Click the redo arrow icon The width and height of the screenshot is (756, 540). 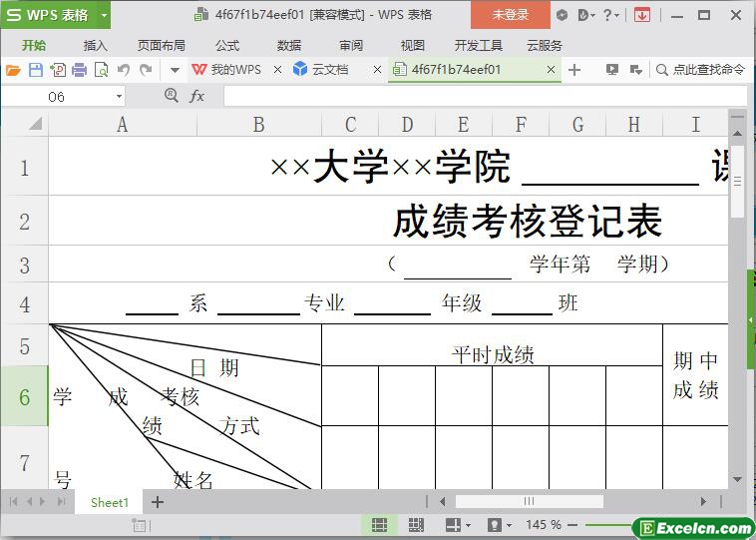coord(146,70)
